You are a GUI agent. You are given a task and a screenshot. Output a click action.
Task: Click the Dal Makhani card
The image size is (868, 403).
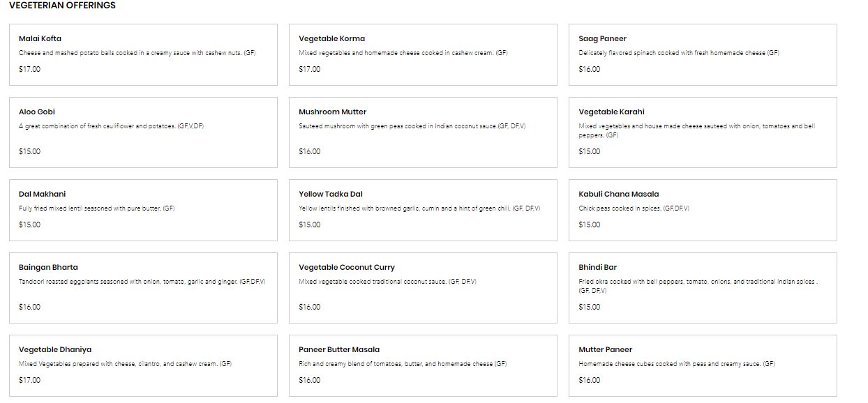(143, 210)
